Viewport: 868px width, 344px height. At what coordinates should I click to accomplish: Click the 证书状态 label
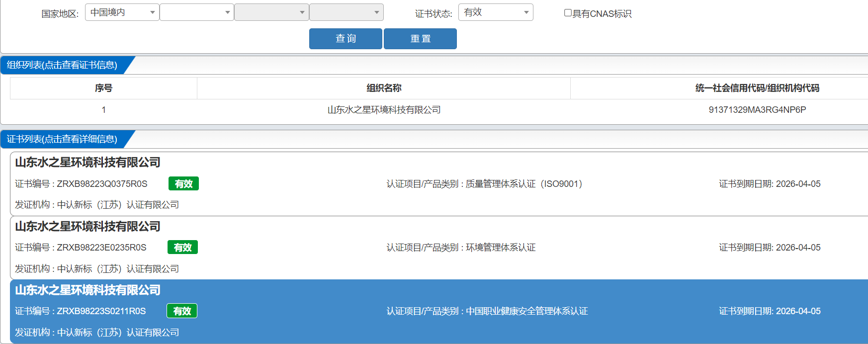click(x=434, y=14)
